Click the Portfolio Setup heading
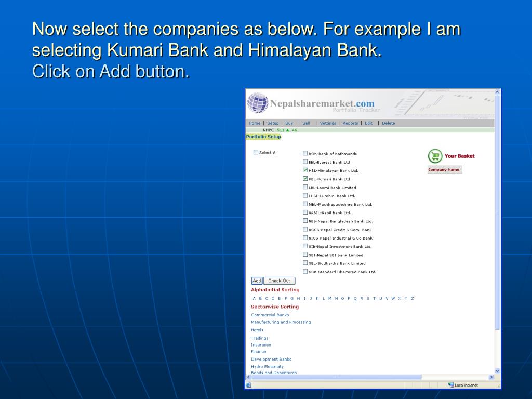The height and width of the screenshot is (399, 532). tap(263, 137)
